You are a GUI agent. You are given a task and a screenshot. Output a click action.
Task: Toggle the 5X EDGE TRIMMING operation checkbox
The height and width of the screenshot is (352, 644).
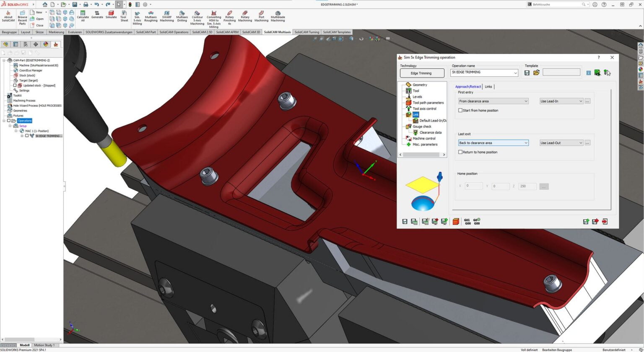pyautogui.click(x=26, y=136)
